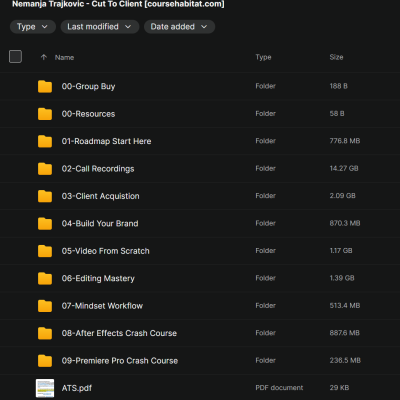Screen dimensions: 400x400
Task: Select 09-Premiere Pro Crash Course name
Action: [x=120, y=361]
